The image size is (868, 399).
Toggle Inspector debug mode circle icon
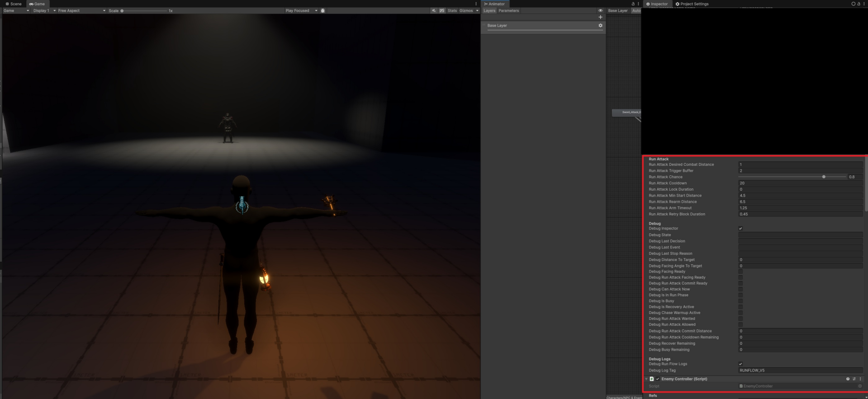(x=853, y=4)
